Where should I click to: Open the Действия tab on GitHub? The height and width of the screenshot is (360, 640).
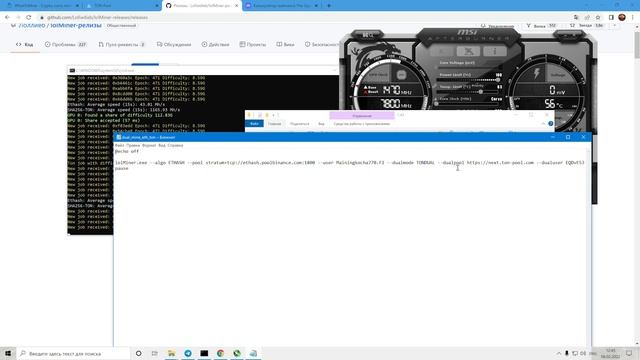[x=215, y=44]
